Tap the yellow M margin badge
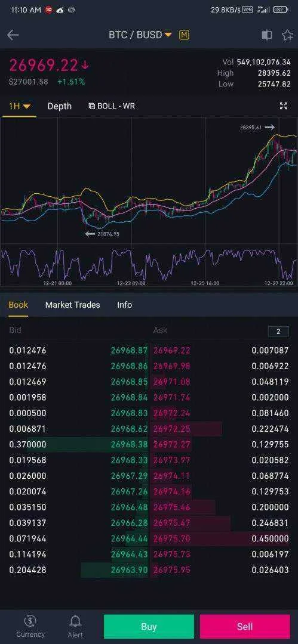Viewport: 298px width, 644px height. pos(184,35)
